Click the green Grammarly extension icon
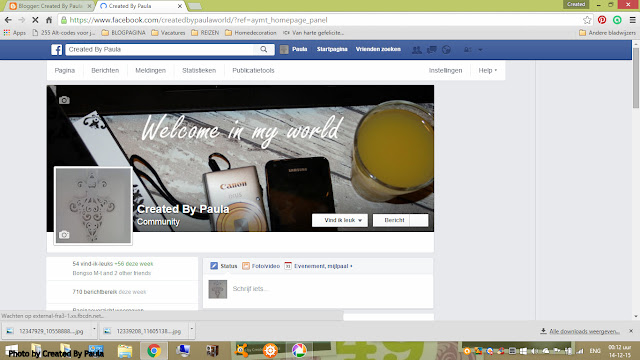 coord(617,20)
